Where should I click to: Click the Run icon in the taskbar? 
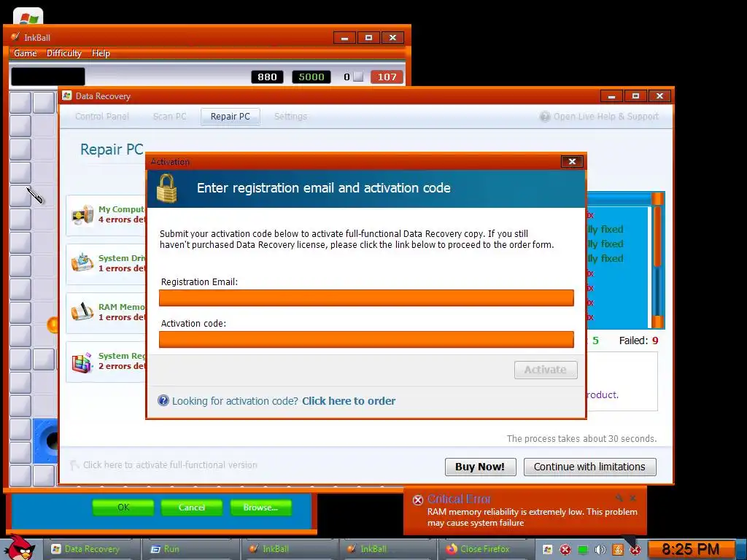[155, 549]
